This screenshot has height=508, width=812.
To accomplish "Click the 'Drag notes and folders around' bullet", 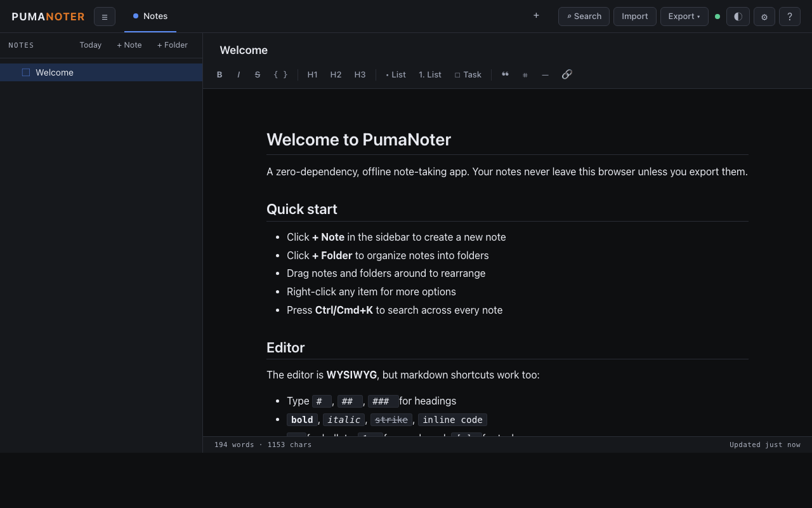I will [386, 273].
